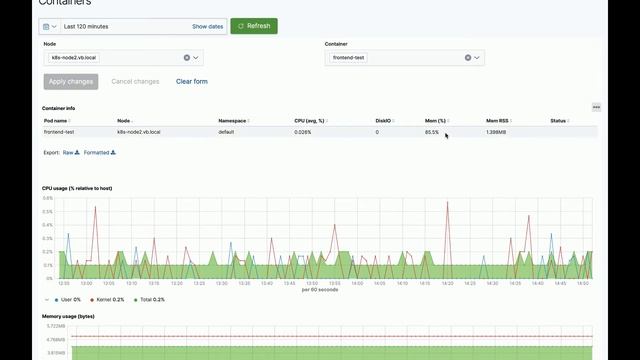The image size is (640, 360).
Task: Click the 'default' namespace cell
Action: (226, 132)
